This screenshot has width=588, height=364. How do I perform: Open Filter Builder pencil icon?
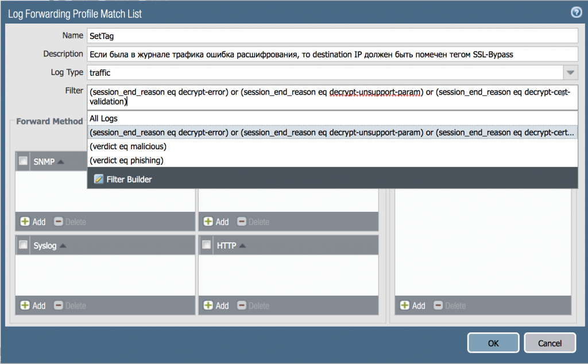coord(99,179)
